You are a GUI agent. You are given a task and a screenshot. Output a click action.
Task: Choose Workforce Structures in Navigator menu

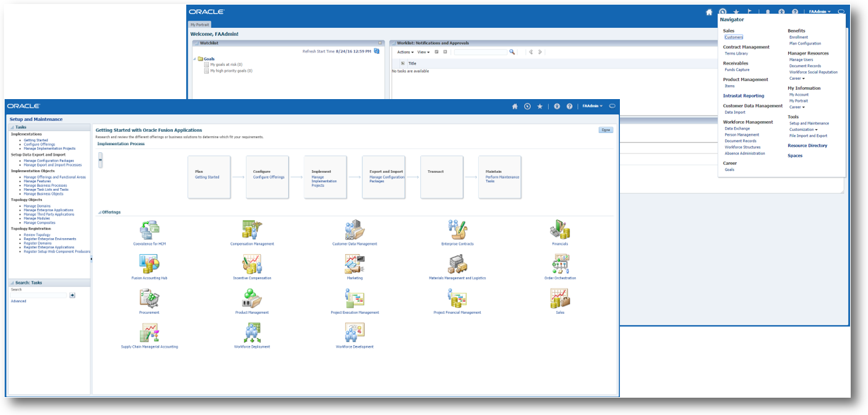click(742, 147)
